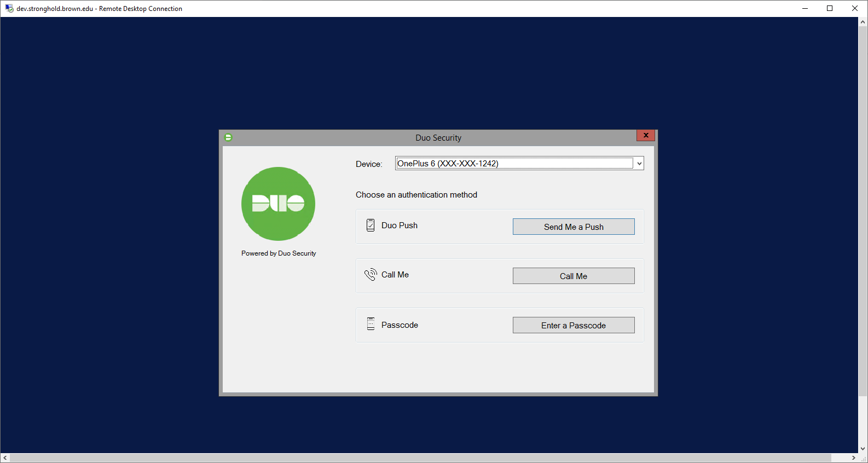Click the horizontal scrollbar track
This screenshot has width=868, height=463.
click(840, 458)
